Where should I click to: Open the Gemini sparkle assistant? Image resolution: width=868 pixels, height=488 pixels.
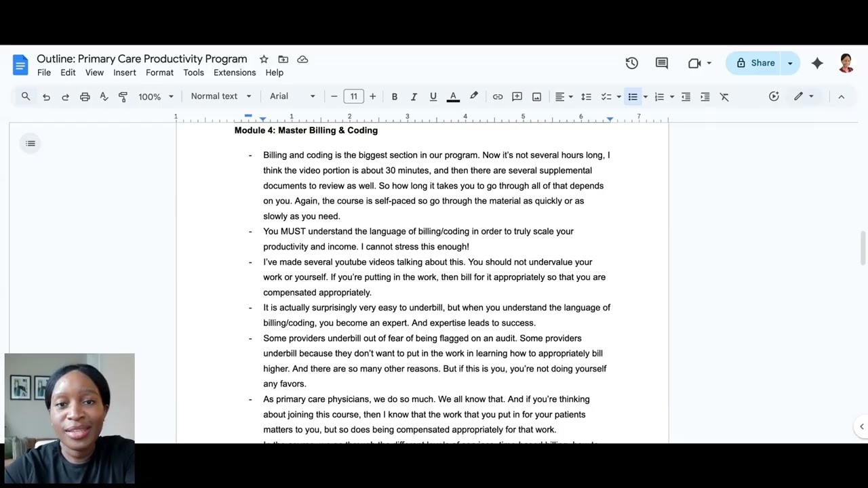point(817,63)
